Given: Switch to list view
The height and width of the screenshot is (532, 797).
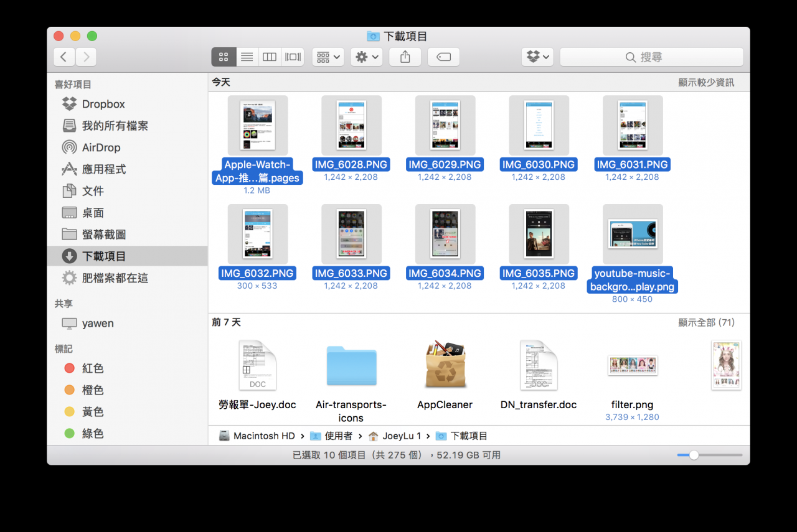Looking at the screenshot, I should (x=247, y=57).
